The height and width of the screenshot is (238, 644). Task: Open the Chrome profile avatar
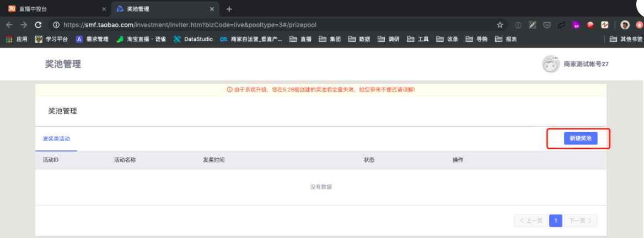pos(625,25)
